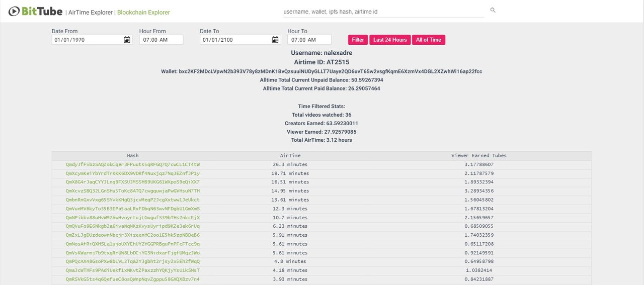Click the Alltime Total Current Paid Balance line
This screenshot has height=285, width=644.
321,88
